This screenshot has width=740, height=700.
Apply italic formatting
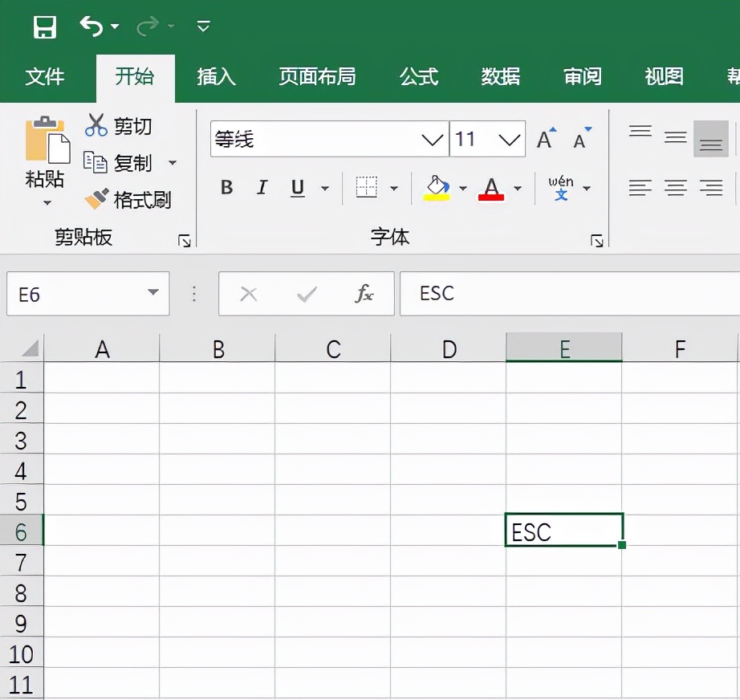[261, 188]
